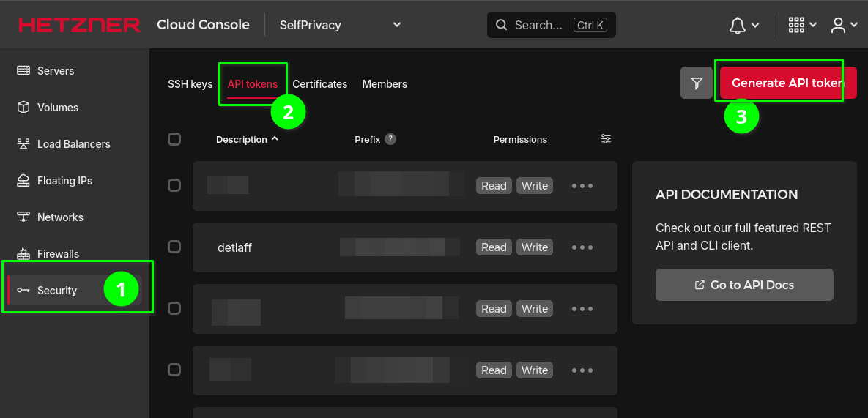Toggle Description sort arrow
The width and height of the screenshot is (868, 418).
pyautogui.click(x=275, y=139)
